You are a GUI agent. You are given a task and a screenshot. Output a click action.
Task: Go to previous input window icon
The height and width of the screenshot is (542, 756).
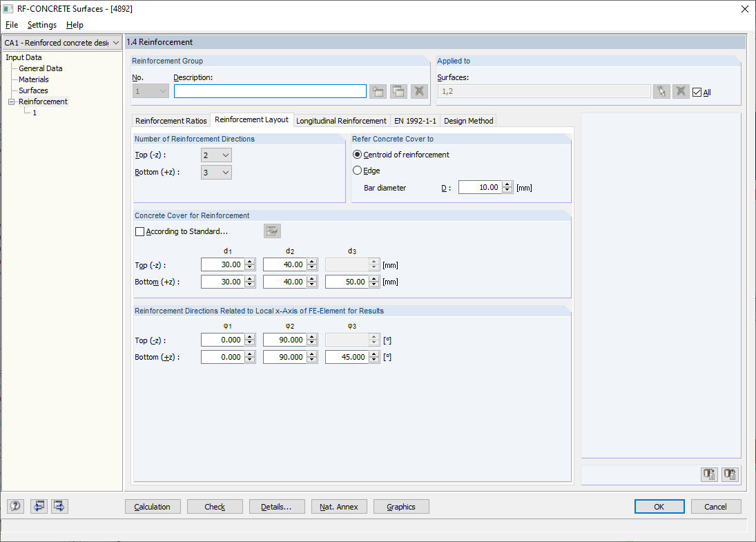pos(39,506)
